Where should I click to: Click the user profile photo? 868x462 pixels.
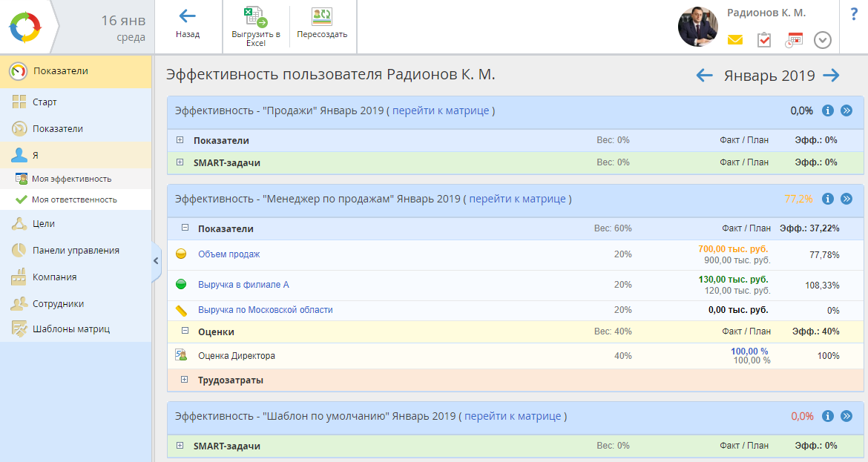tap(698, 27)
